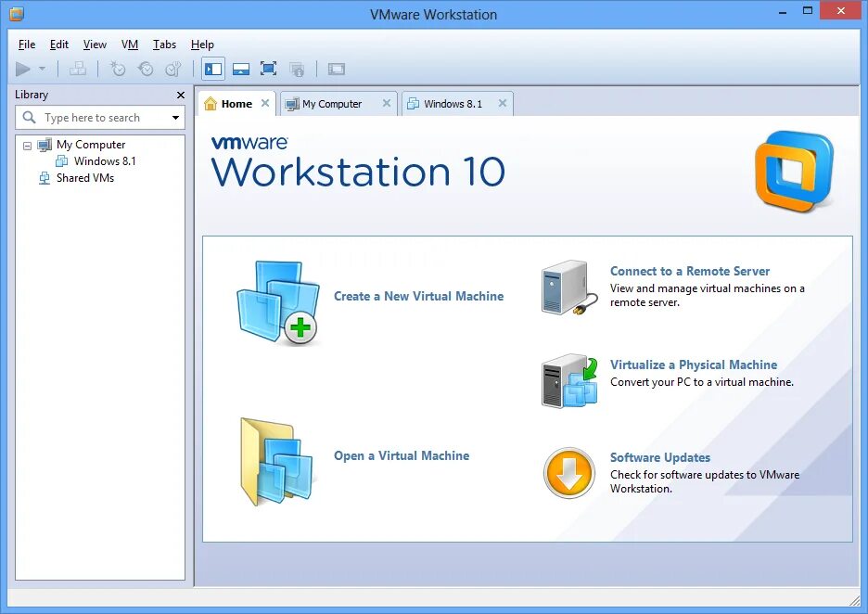Open the VM menu
Screen dimensions: 868x614
[130, 45]
